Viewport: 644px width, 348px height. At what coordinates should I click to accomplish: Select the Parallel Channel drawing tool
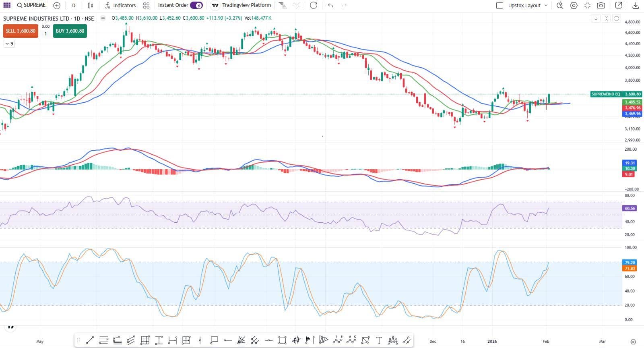coord(131,340)
